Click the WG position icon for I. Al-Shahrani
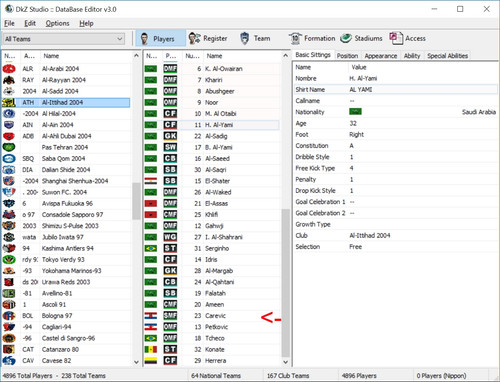 click(x=170, y=237)
